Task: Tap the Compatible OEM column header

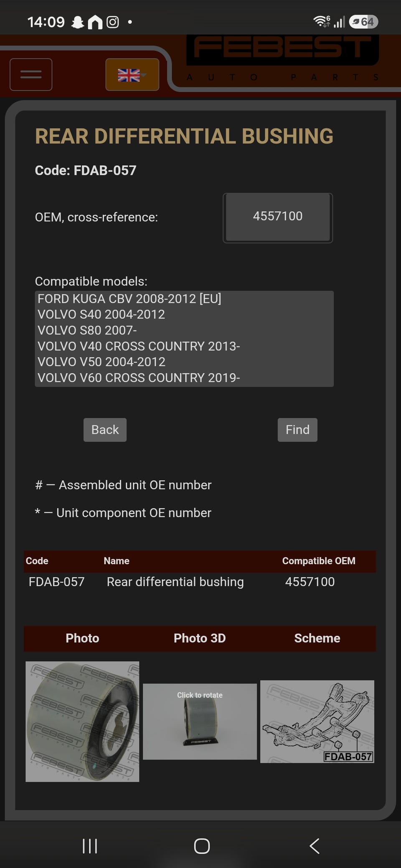Action: click(319, 561)
